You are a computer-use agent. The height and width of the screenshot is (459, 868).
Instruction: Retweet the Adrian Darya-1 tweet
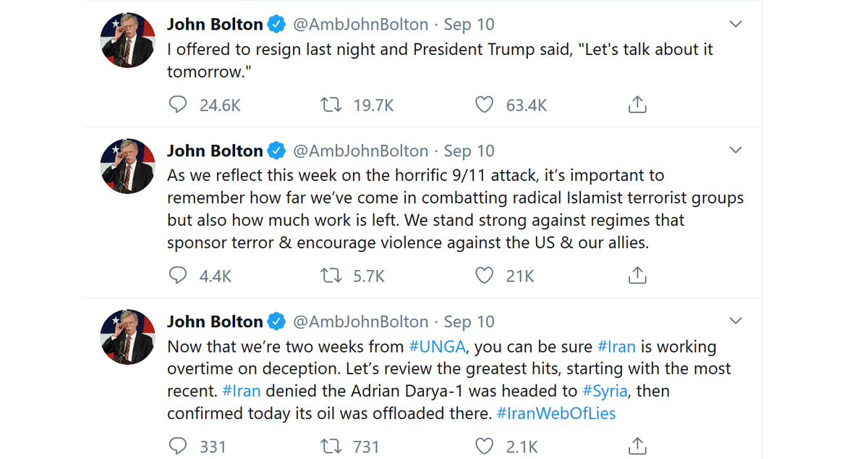pos(331,446)
